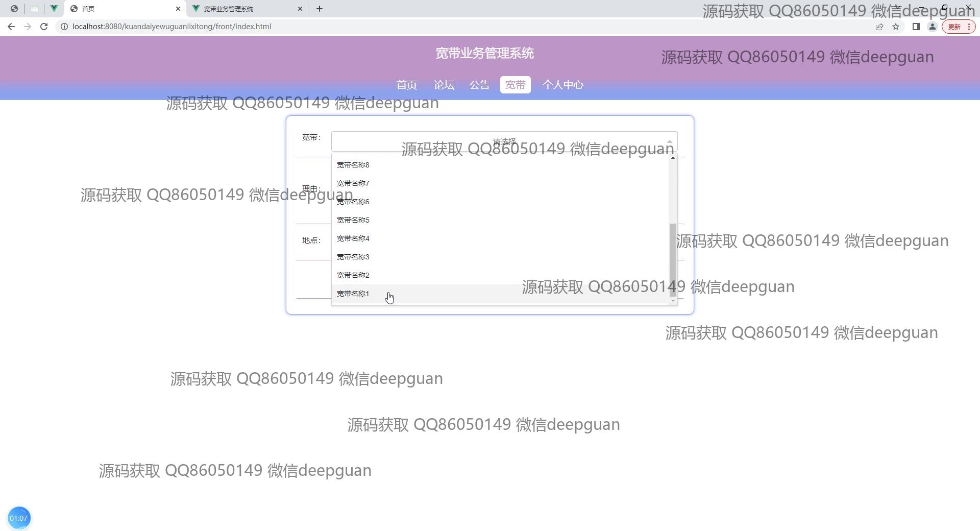Image resolution: width=980 pixels, height=531 pixels.
Task: Click the dropdown list scrollbar thumb
Action: point(673,260)
